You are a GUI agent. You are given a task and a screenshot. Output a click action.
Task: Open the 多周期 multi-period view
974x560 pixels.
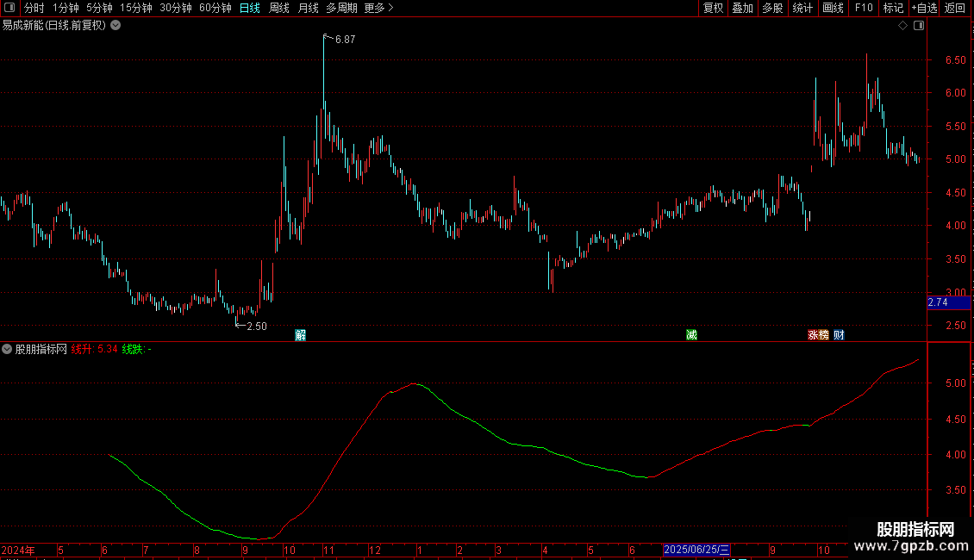coord(341,8)
